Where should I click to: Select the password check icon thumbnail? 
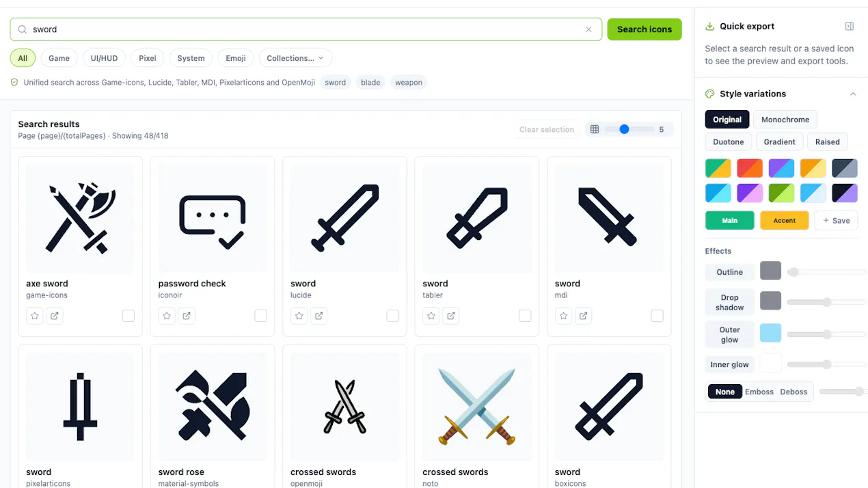coord(213,219)
